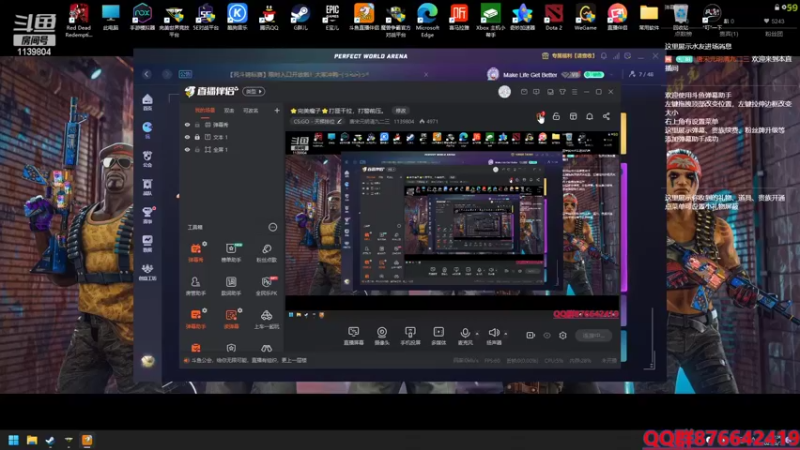The height and width of the screenshot is (450, 800).
Task: Click the 修改 button beside stream title
Action: pyautogui.click(x=401, y=111)
